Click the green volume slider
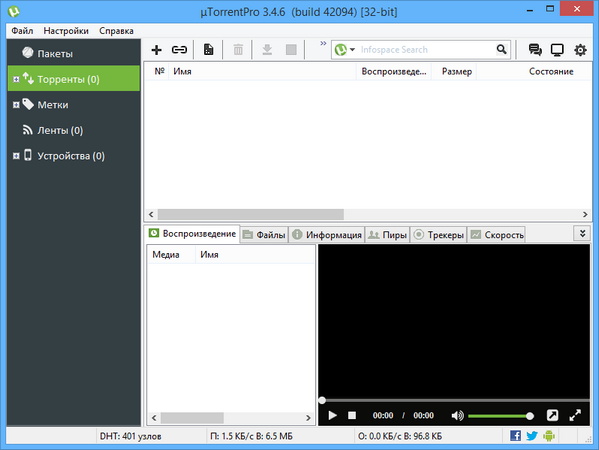The width and height of the screenshot is (599, 450). (500, 416)
